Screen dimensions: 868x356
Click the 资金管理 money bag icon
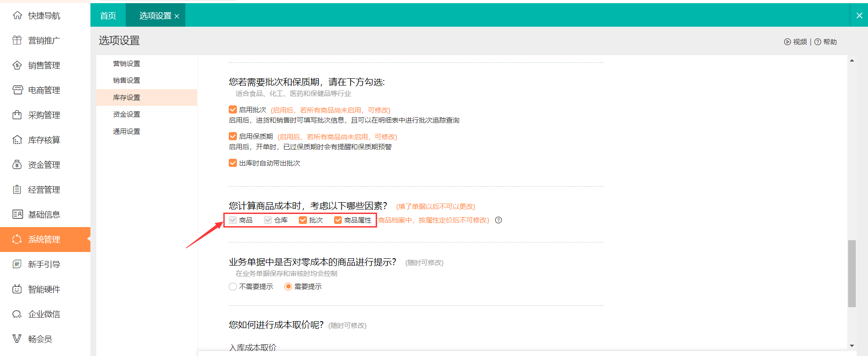(17, 165)
